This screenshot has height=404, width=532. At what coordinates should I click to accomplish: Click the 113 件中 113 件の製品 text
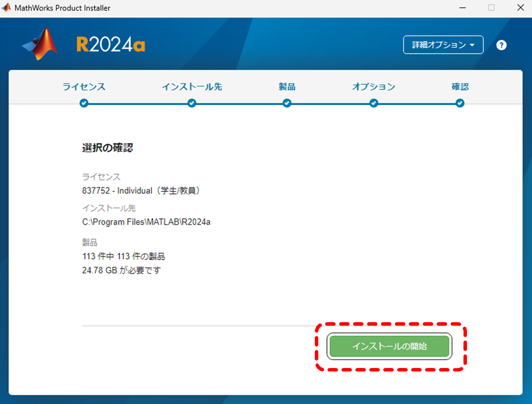[x=124, y=257]
